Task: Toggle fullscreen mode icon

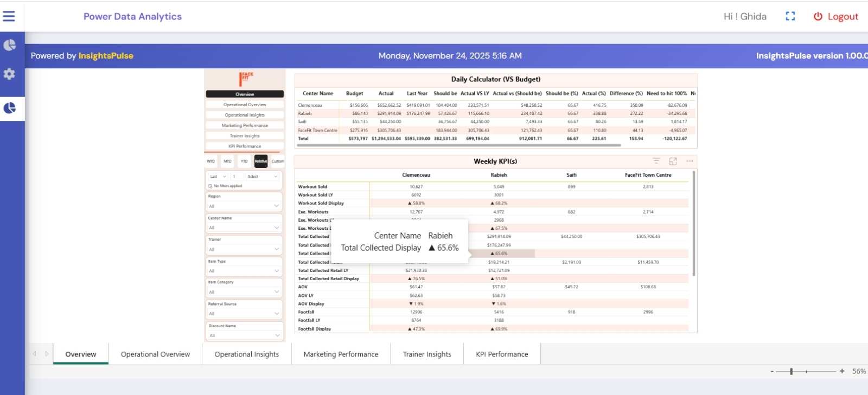Action: (x=790, y=16)
